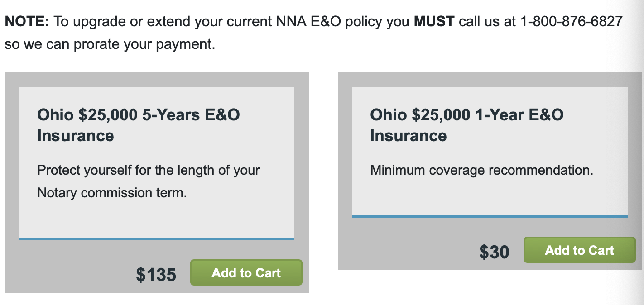The height and width of the screenshot is (305, 644).
Task: Click the bold NOTE: label
Action: [x=27, y=21]
